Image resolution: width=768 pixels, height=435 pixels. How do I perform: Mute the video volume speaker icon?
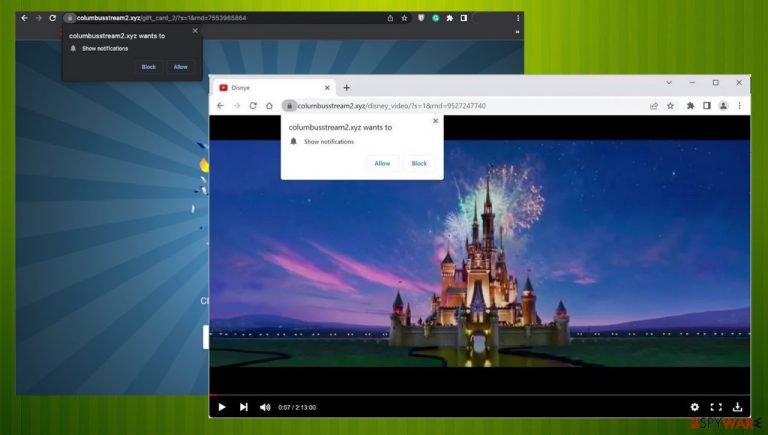tap(265, 407)
